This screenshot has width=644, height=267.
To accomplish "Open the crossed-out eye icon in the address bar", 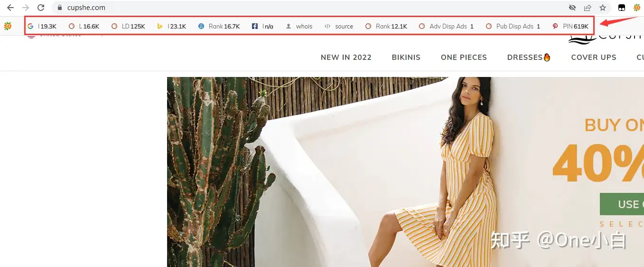I will [x=572, y=8].
